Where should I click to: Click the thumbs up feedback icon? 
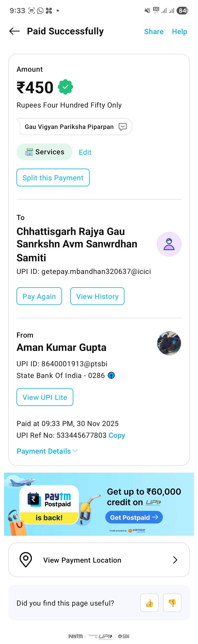click(x=149, y=603)
